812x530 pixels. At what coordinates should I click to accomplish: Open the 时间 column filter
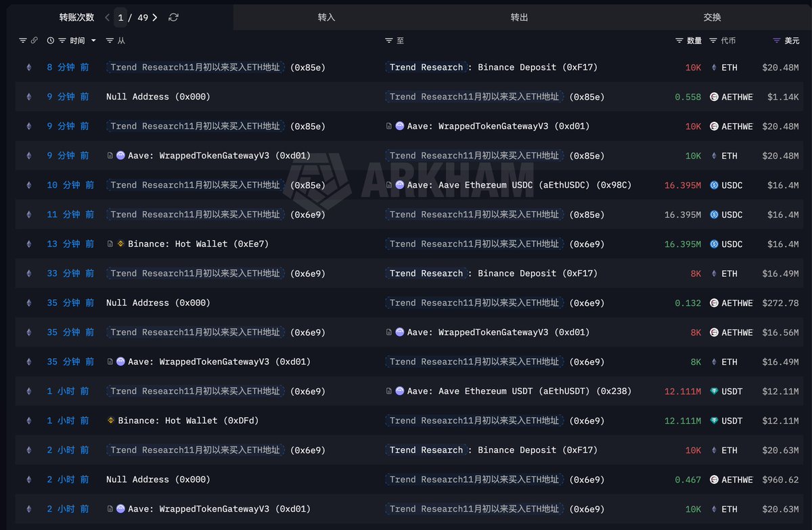pyautogui.click(x=62, y=41)
